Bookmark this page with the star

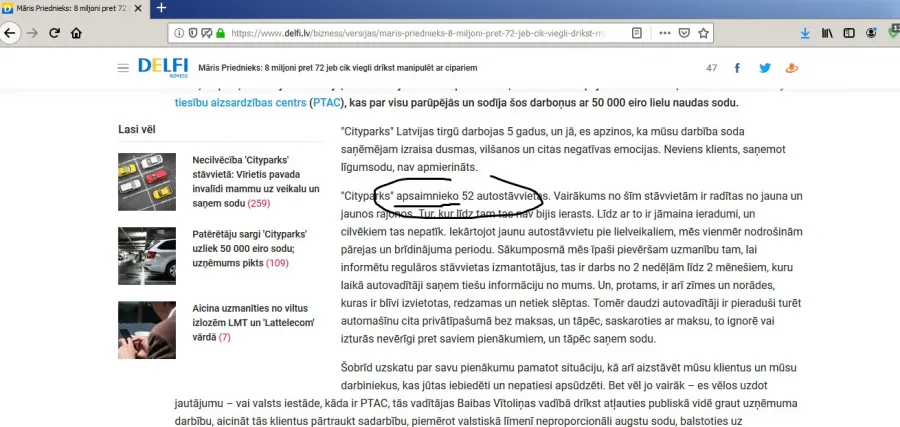(x=703, y=33)
